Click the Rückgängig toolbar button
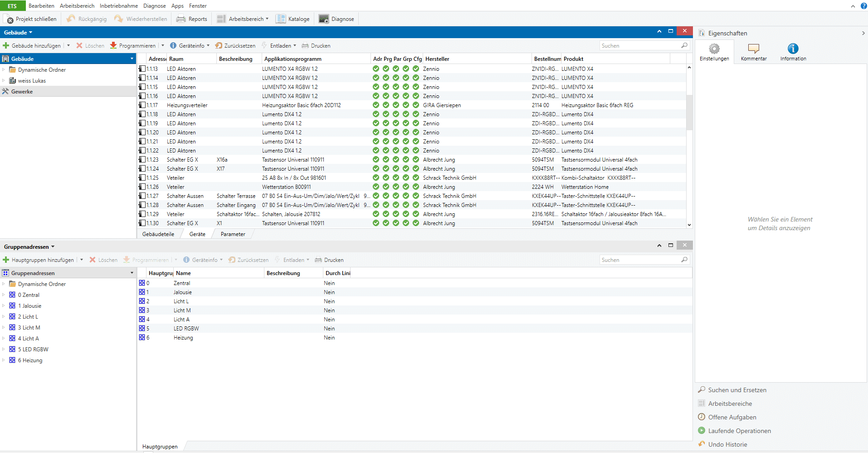This screenshot has height=453, width=868. [x=87, y=19]
